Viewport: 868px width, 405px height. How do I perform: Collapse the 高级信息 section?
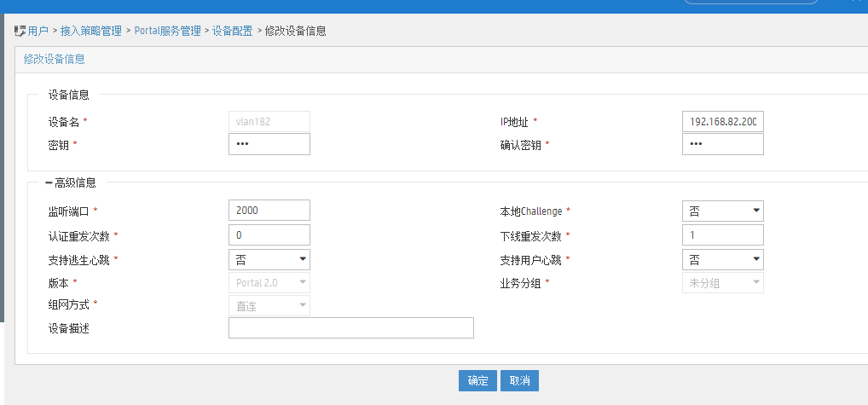(49, 182)
